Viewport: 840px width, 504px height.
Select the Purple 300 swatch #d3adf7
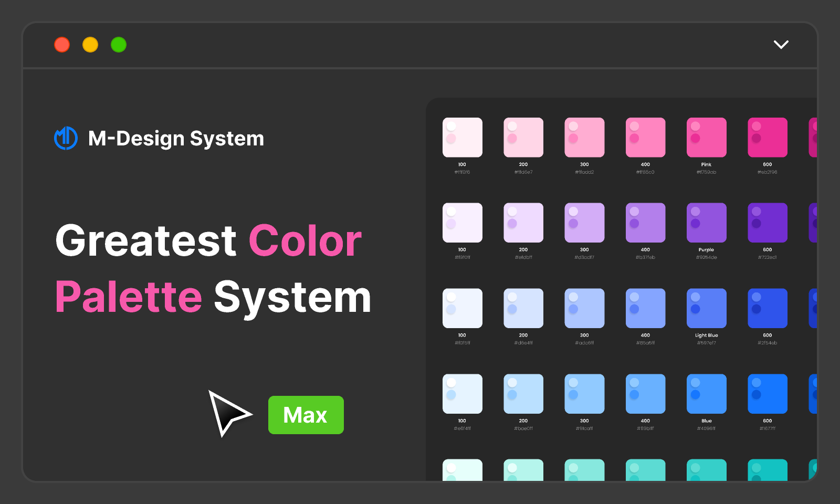coord(584,222)
